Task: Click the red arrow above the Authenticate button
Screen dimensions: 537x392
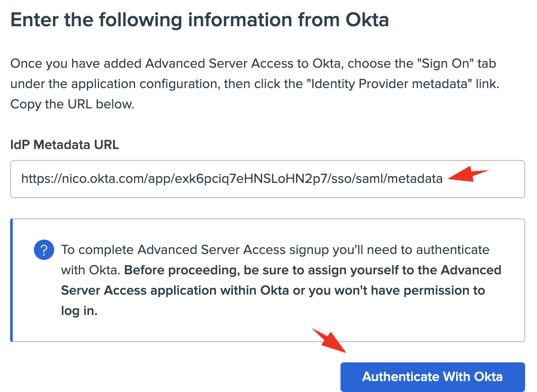Action: (330, 340)
